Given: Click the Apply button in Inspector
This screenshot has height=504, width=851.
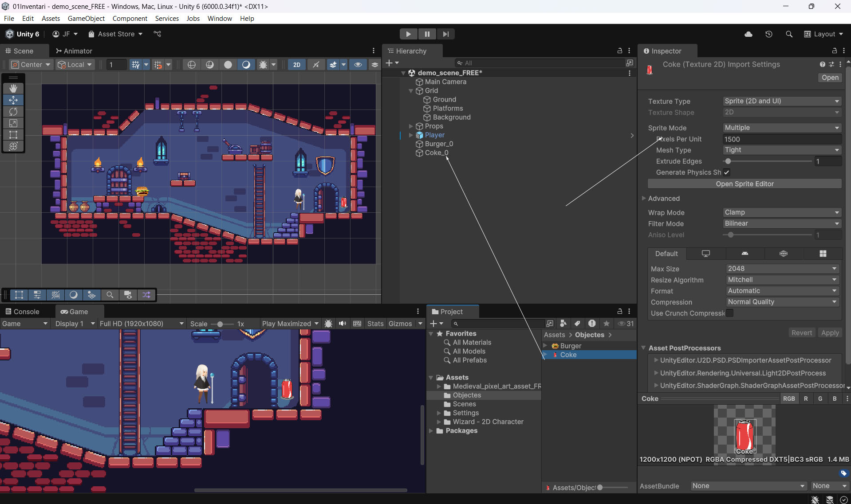Looking at the screenshot, I should click(829, 333).
